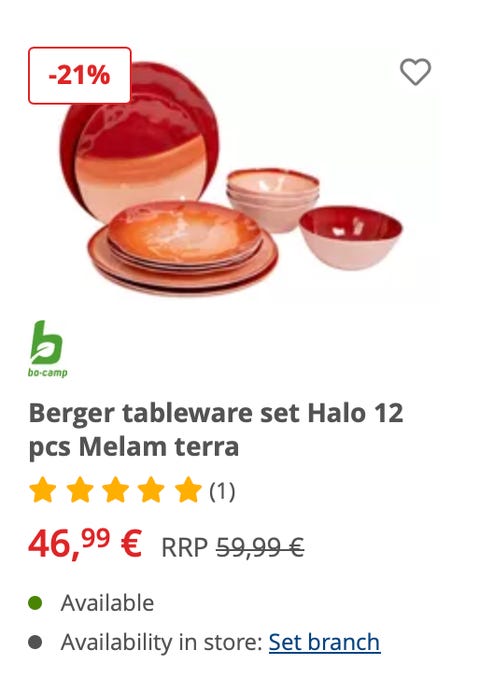
Task: Click the -21% discount badge
Action: pyautogui.click(x=80, y=76)
